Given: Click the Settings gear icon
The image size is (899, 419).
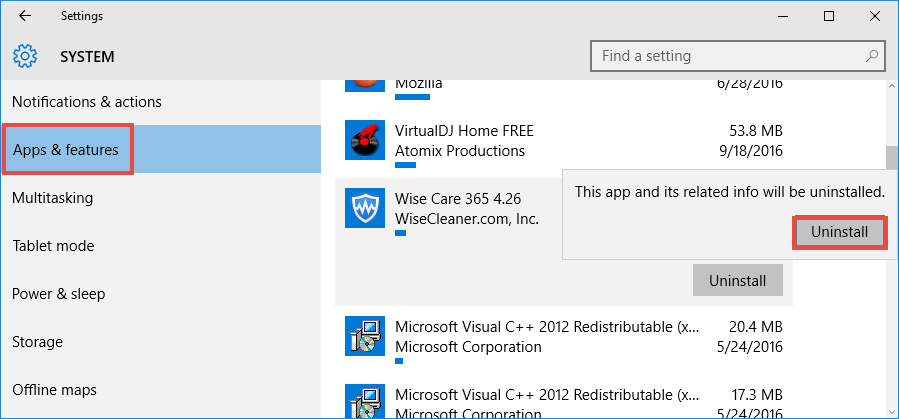Looking at the screenshot, I should click(x=25, y=56).
